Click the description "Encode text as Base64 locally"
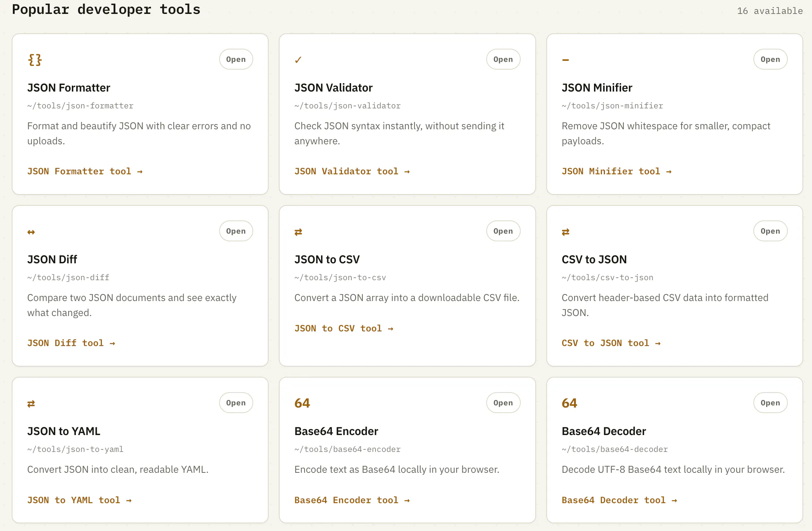The width and height of the screenshot is (812, 531). pos(397,469)
